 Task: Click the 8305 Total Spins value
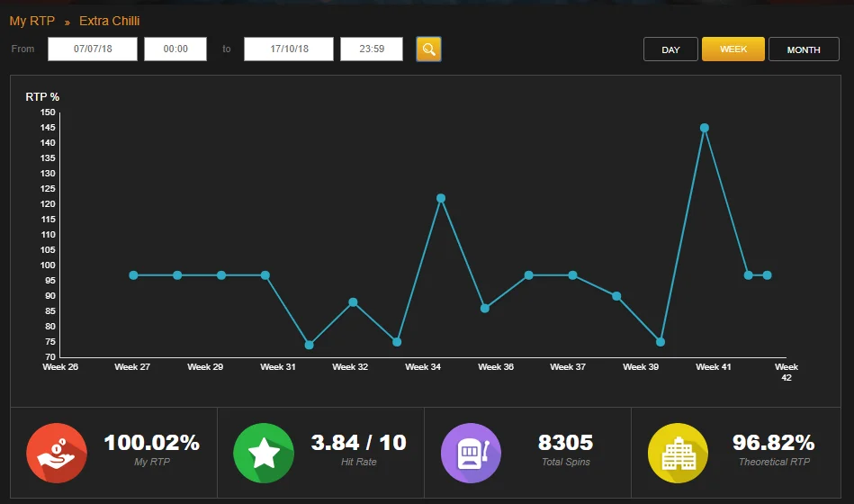pos(565,443)
